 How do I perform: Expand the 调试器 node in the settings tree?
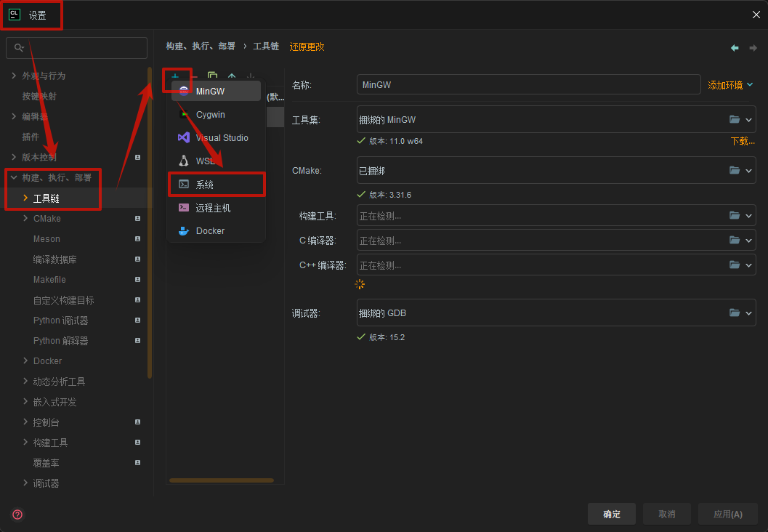(25, 483)
